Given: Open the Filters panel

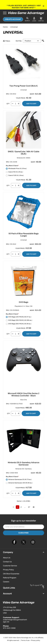Looking at the screenshot, I should (7, 41).
